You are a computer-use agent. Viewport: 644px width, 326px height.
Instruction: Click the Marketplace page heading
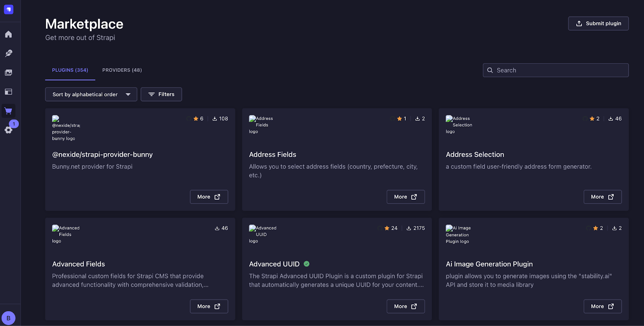84,24
